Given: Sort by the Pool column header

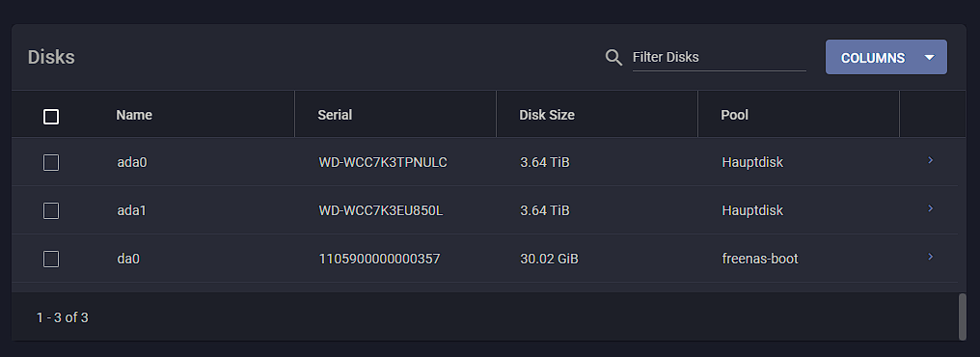Looking at the screenshot, I should coord(734,115).
